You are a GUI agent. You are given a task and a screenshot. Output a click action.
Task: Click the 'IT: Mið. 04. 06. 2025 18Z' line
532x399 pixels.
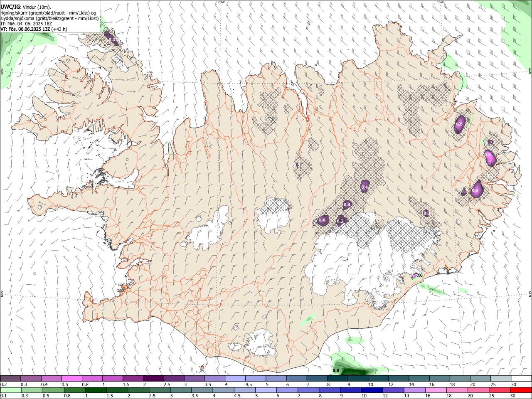pos(26,24)
